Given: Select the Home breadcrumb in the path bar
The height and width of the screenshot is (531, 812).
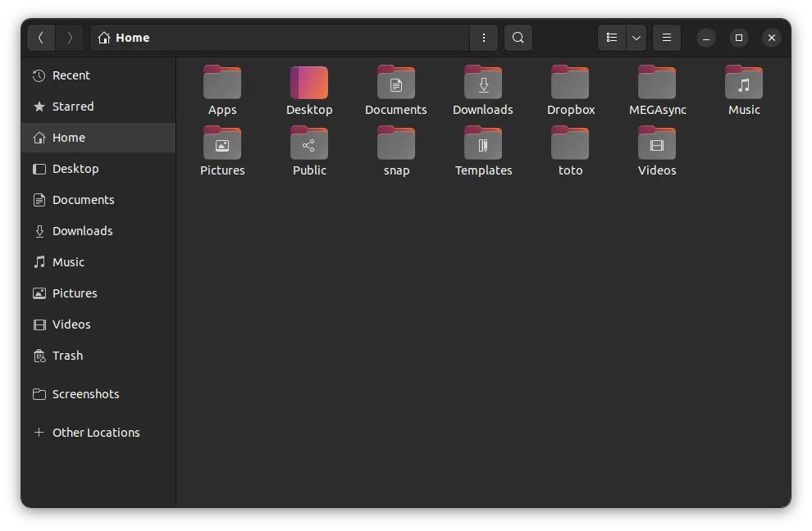Looking at the screenshot, I should point(126,38).
